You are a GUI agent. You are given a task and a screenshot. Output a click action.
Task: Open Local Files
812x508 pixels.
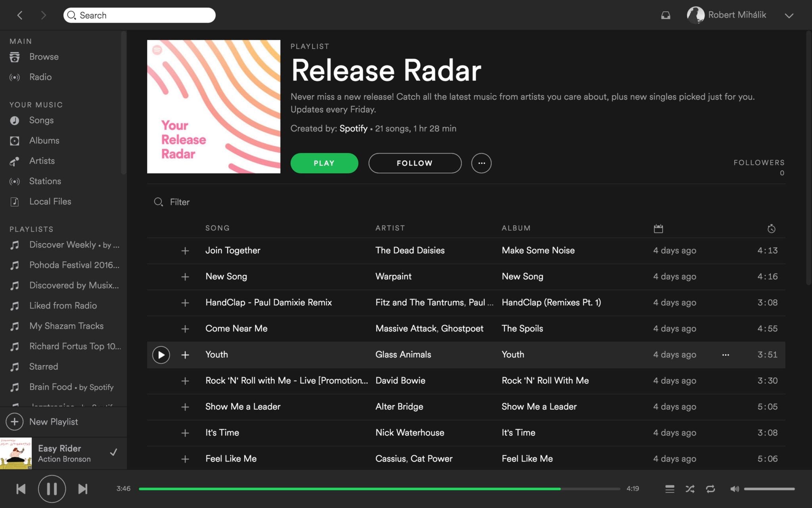[50, 201]
